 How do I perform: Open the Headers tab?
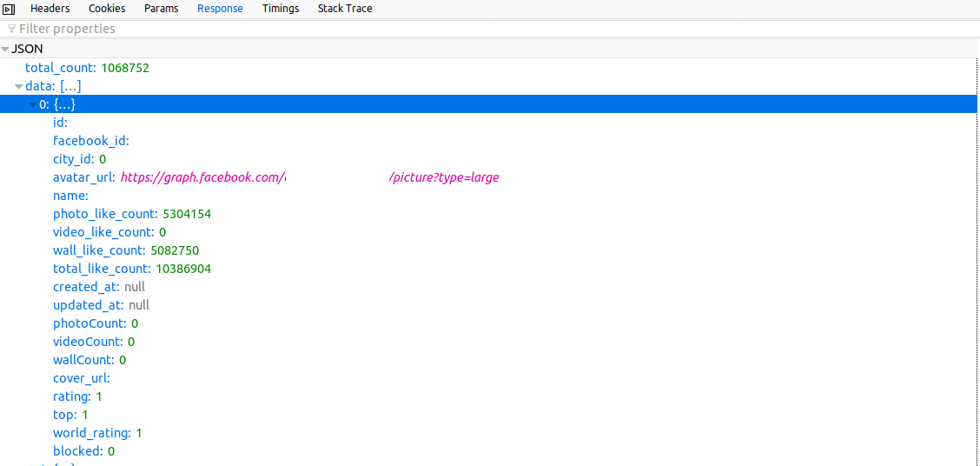(x=50, y=9)
